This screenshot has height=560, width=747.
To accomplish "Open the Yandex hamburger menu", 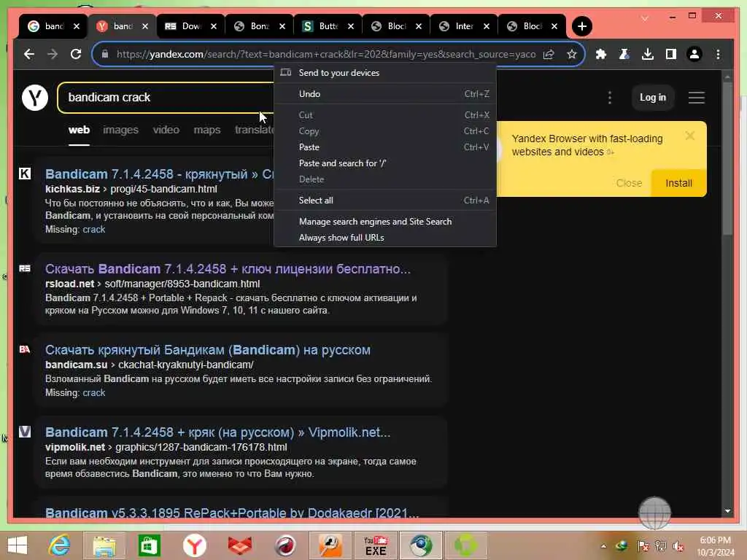I will (697, 98).
